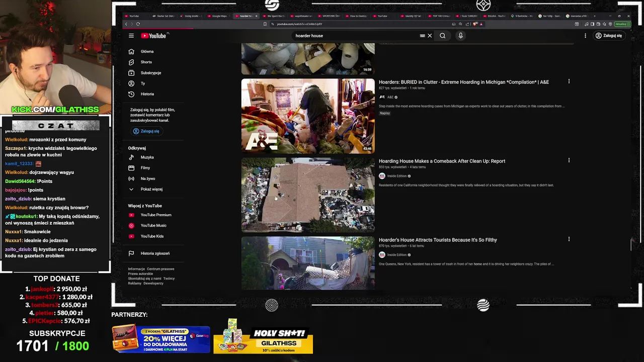
Task: Open 'Hoarder's House Attracts Tourists' title
Action: (x=438, y=240)
